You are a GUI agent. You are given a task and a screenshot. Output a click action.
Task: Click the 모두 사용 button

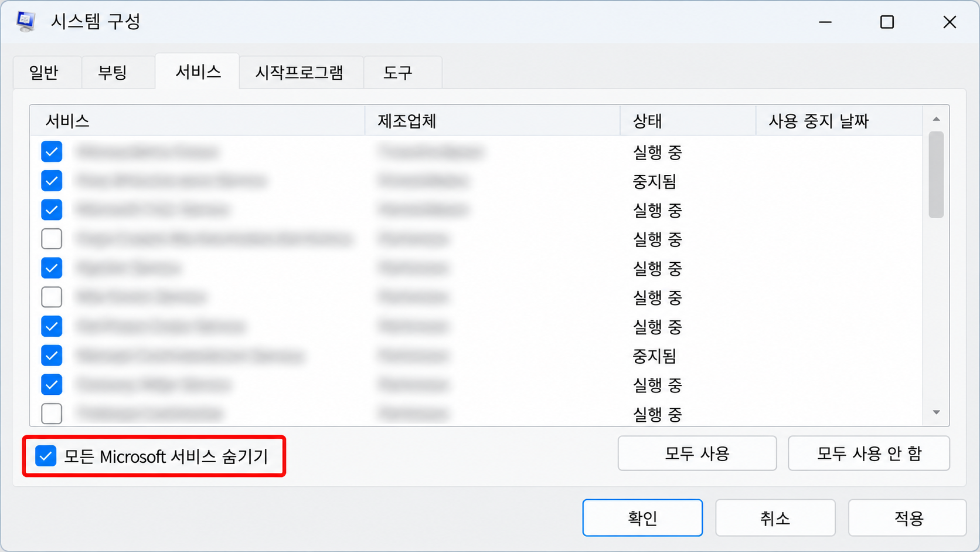697,453
